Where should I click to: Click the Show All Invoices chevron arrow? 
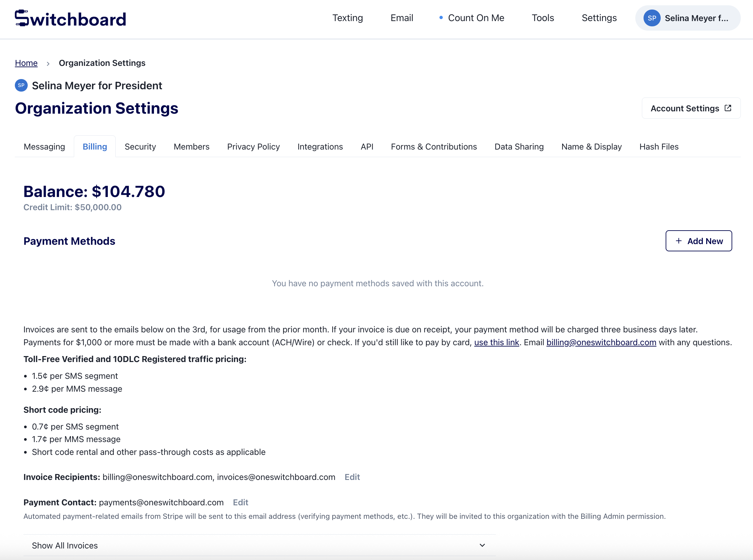[x=482, y=545]
